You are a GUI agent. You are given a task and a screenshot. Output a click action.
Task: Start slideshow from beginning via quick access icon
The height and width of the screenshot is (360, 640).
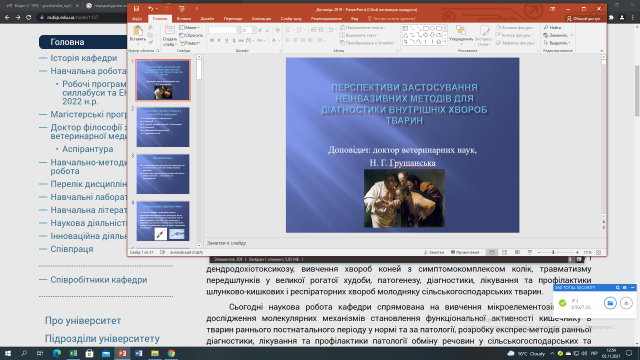[182, 9]
